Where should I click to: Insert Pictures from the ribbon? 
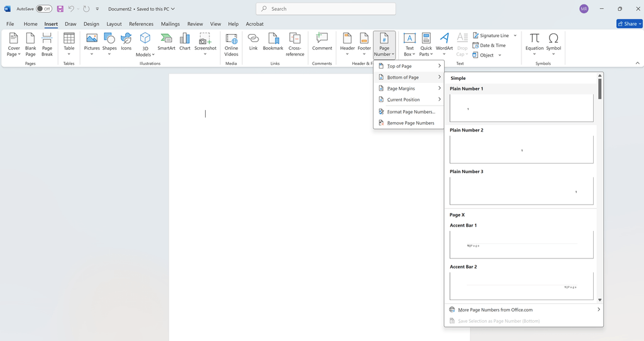tap(92, 45)
